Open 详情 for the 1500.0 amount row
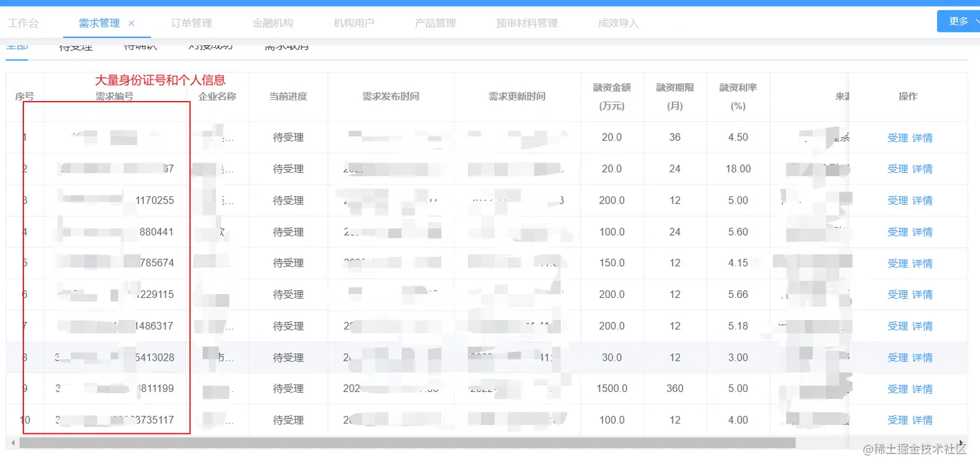 pos(922,389)
